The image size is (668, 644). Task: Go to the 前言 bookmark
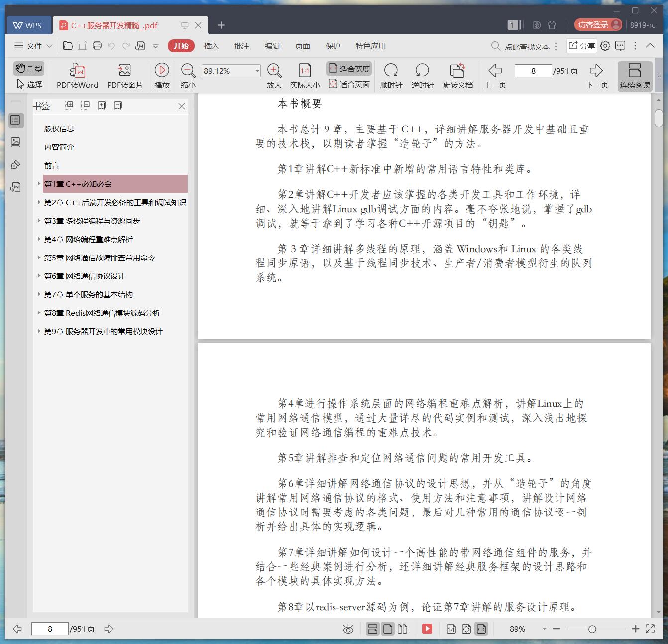(52, 165)
